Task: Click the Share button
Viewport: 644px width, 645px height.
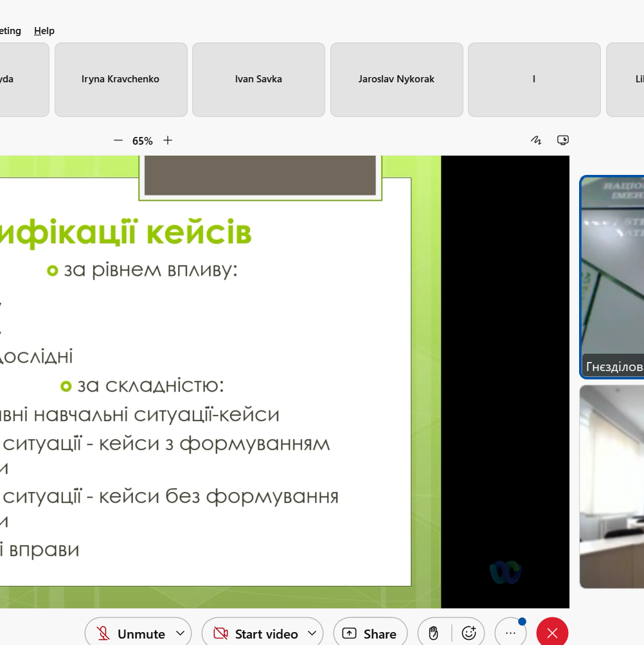Action: 370,633
